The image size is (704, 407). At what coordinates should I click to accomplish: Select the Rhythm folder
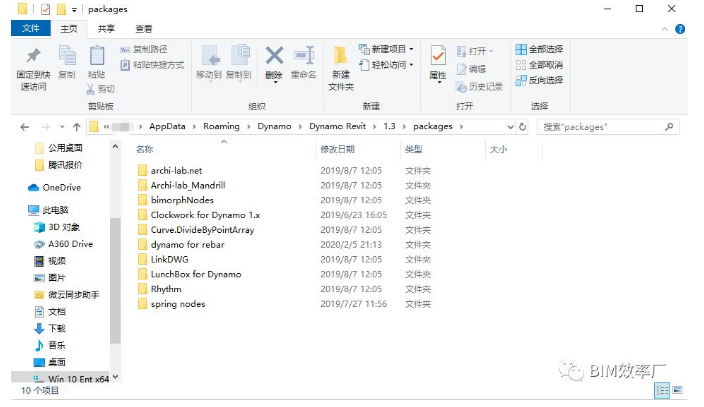[x=166, y=289]
